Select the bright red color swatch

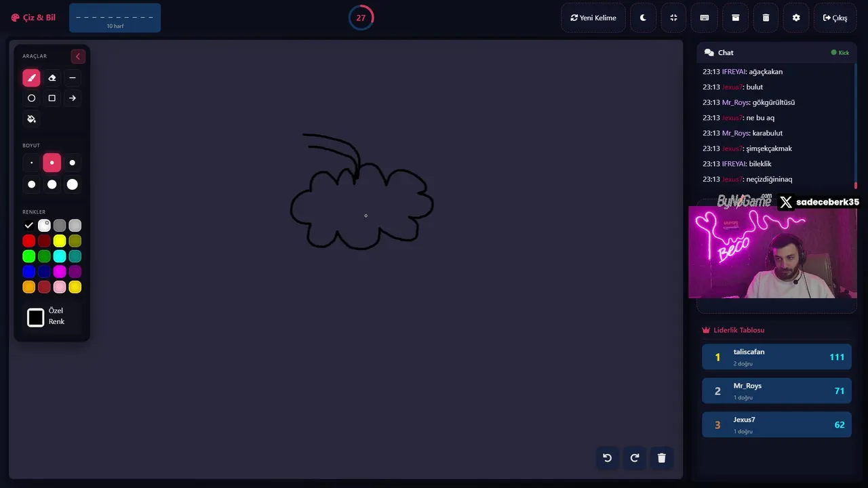coord(28,241)
